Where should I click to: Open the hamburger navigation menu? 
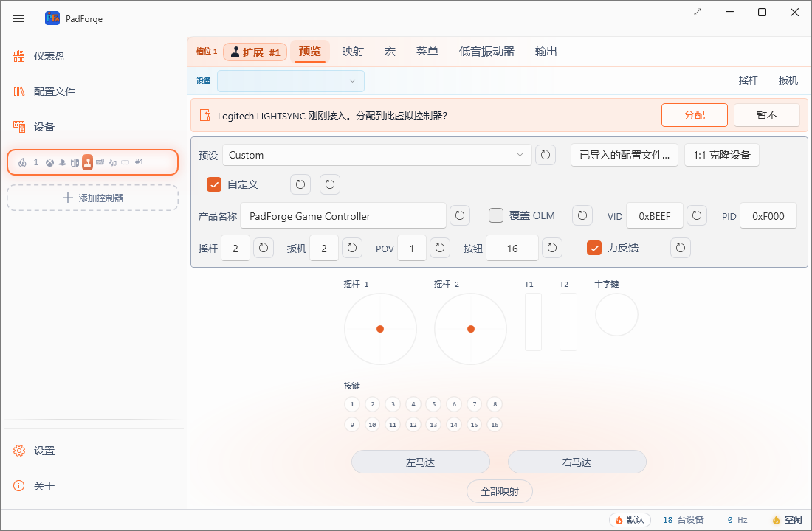18,19
